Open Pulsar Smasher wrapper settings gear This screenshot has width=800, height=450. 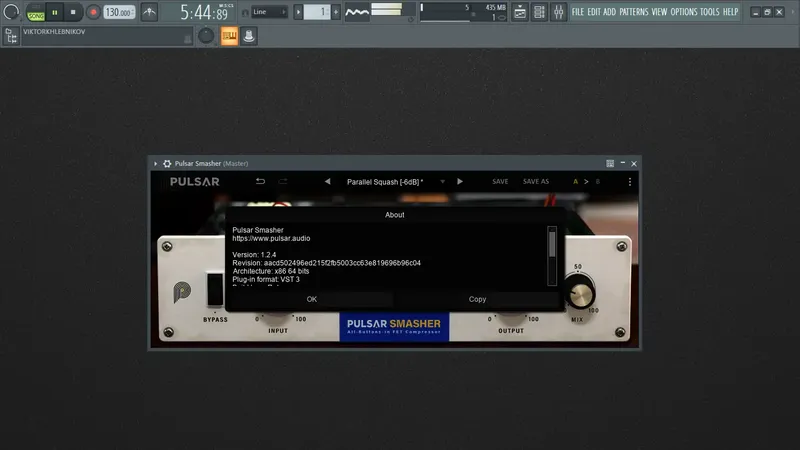point(167,163)
